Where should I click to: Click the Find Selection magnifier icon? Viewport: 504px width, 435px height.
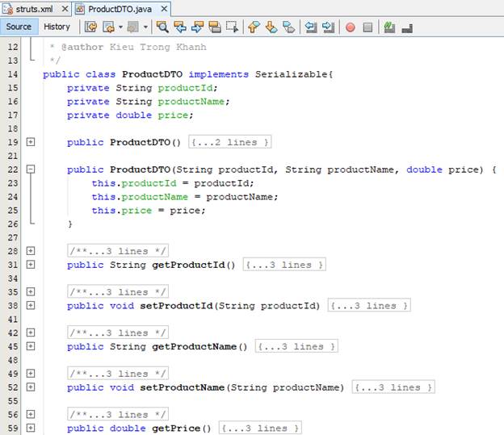(162, 27)
